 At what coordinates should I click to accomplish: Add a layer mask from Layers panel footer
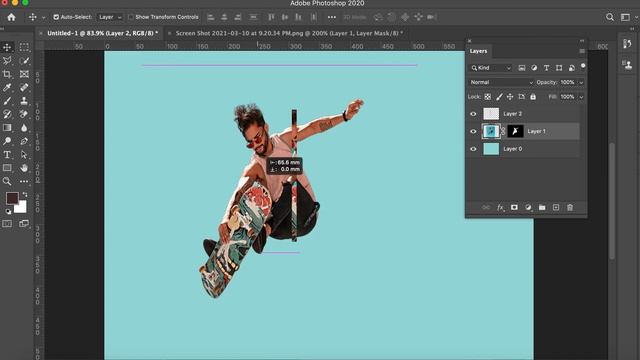coord(514,207)
